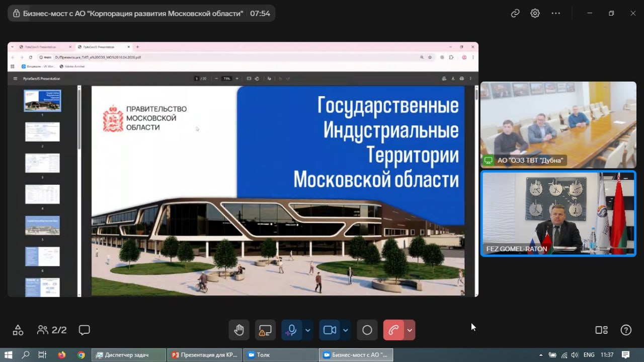Toggle the microphone mute

[292, 330]
